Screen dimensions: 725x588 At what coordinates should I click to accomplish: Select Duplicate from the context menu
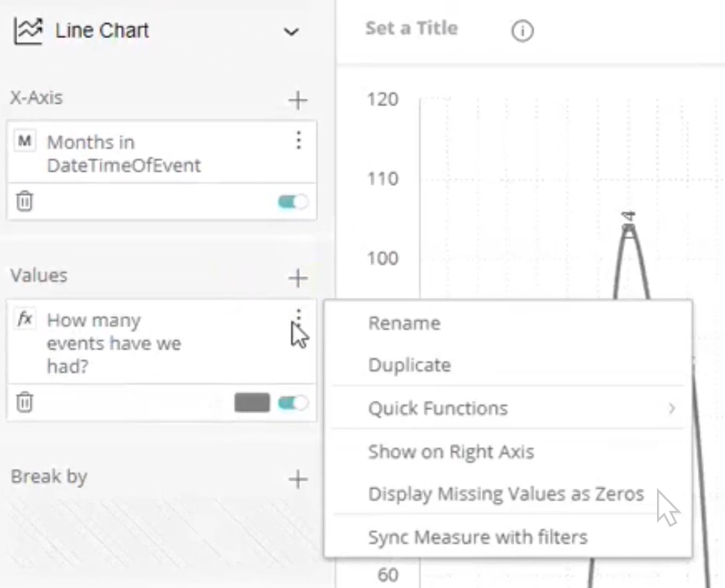coord(508,365)
